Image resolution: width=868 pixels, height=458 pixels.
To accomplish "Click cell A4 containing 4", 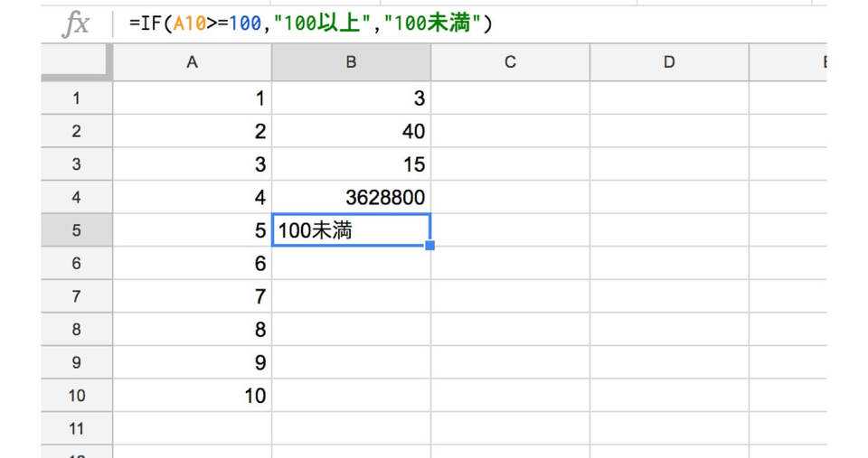I will pyautogui.click(x=192, y=198).
